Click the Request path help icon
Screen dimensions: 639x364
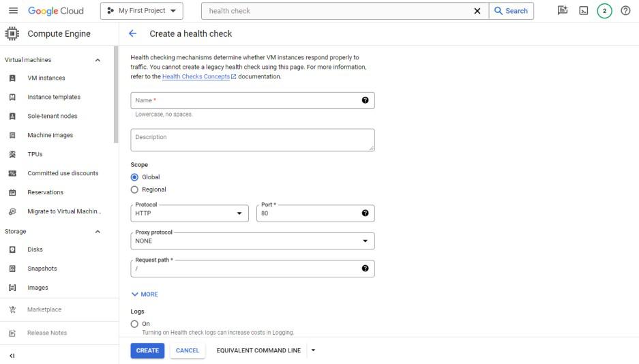click(x=365, y=269)
